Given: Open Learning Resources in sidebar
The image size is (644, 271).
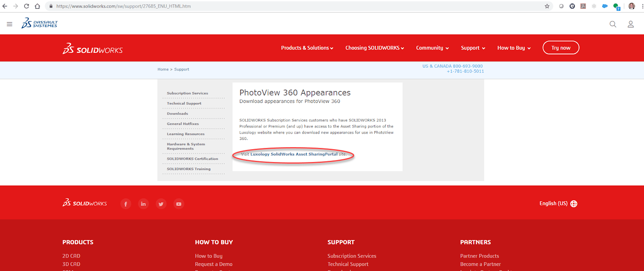Looking at the screenshot, I should 186,134.
